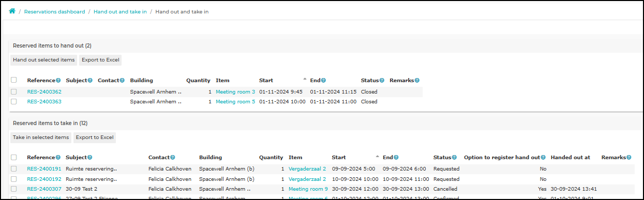Viewport: 644px width, 200px height.
Task: Open reservation RES-2400191 link
Action: [x=44, y=169]
